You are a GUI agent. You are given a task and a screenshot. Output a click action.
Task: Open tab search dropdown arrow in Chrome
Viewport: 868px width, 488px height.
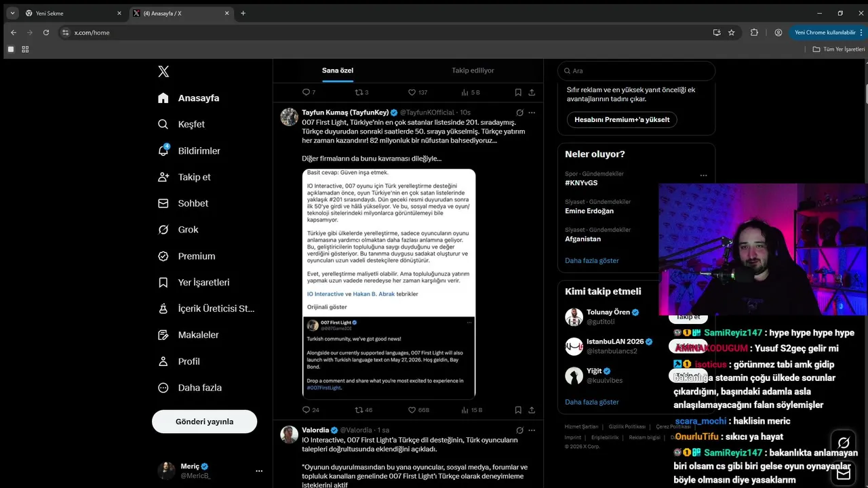point(12,13)
